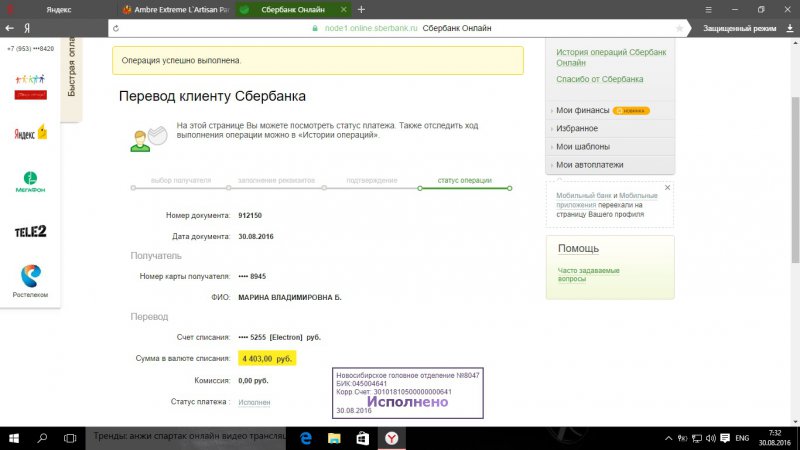Viewport: 800px width, 450px height.
Task: Select Ростелеком quick payment icon
Action: (x=30, y=281)
